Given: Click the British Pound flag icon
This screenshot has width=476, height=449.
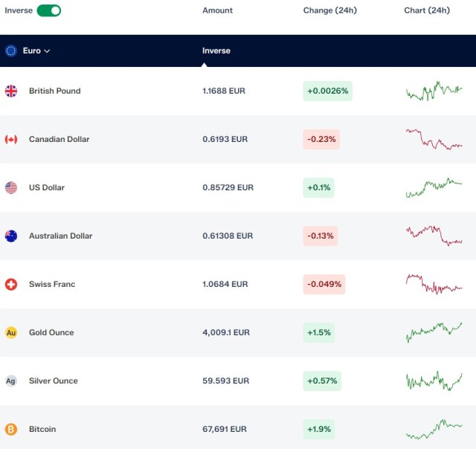Looking at the screenshot, I should pos(11,91).
